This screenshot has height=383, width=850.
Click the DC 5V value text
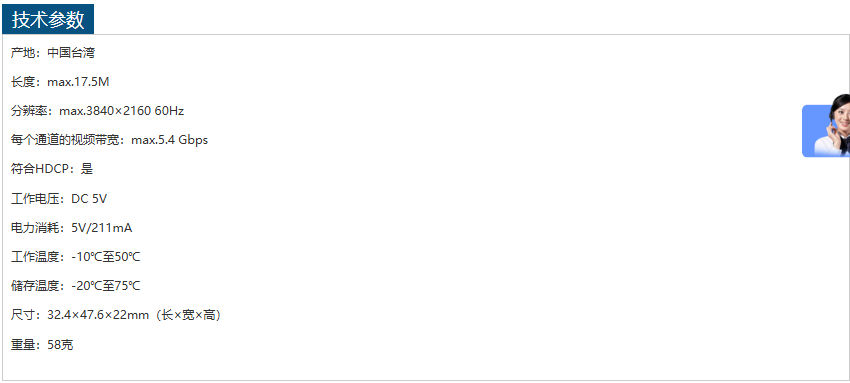pos(89,199)
